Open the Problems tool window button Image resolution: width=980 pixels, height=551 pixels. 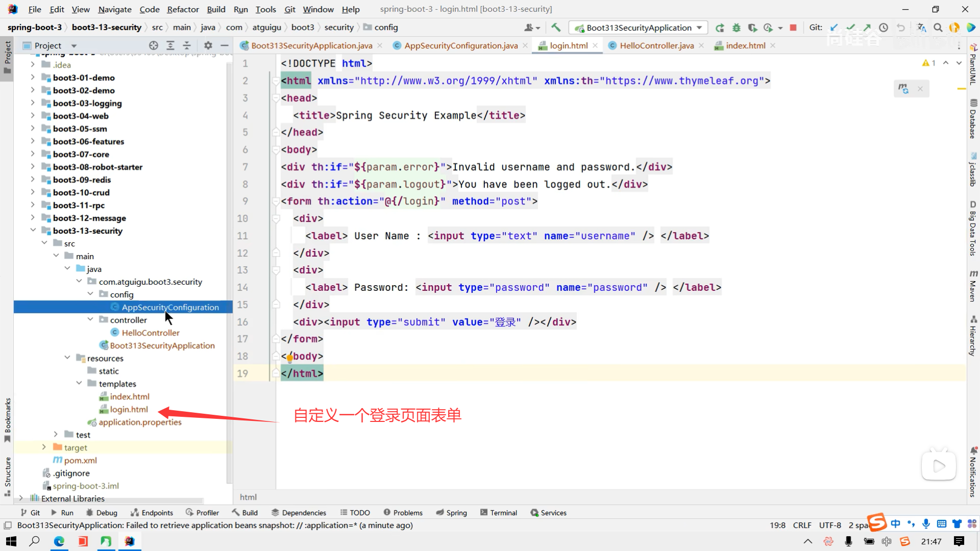[x=403, y=513]
